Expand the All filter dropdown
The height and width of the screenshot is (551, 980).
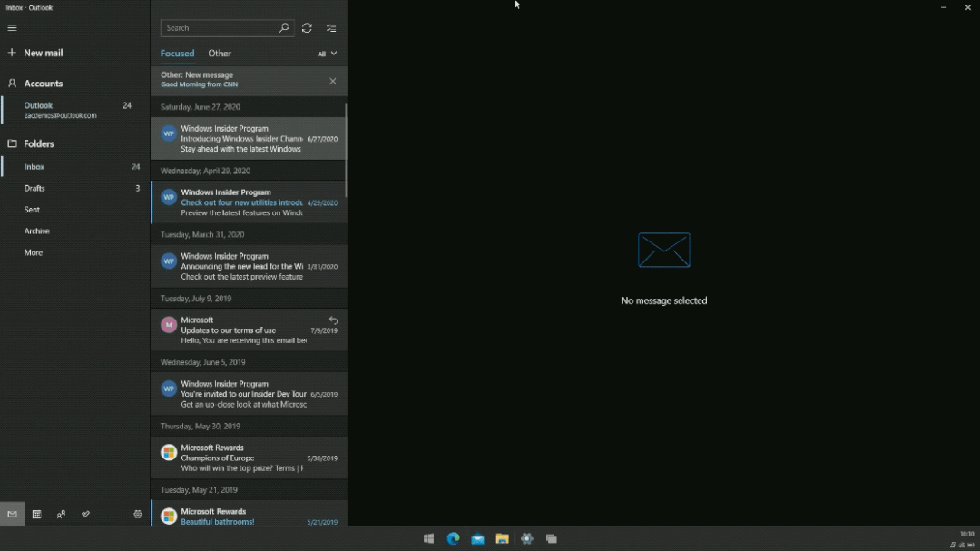pyautogui.click(x=327, y=54)
